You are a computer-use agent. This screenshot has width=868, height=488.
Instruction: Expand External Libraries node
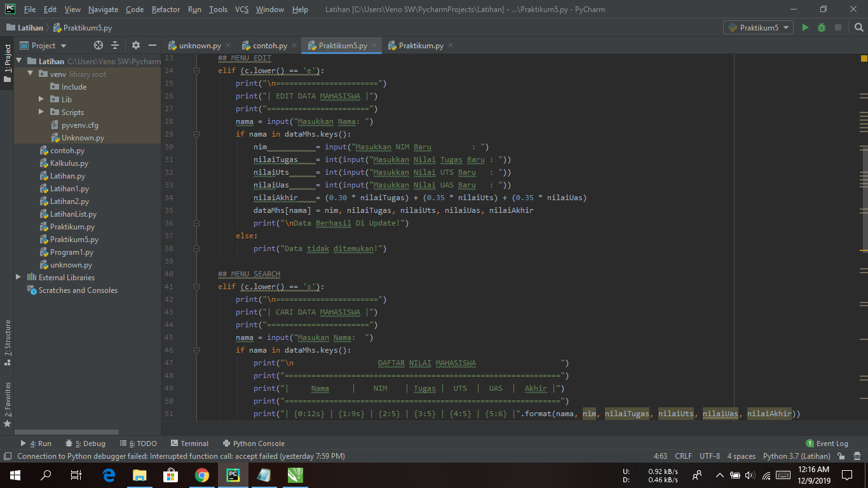point(18,277)
